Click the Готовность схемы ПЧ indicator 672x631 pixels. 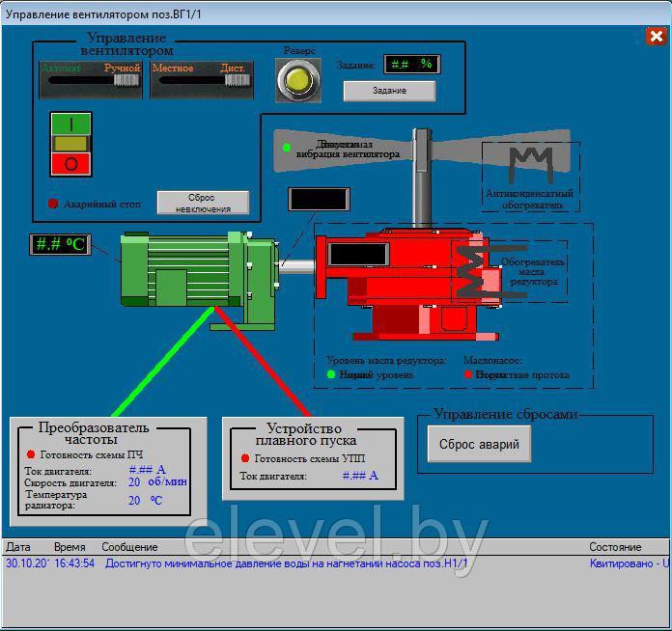30,453
